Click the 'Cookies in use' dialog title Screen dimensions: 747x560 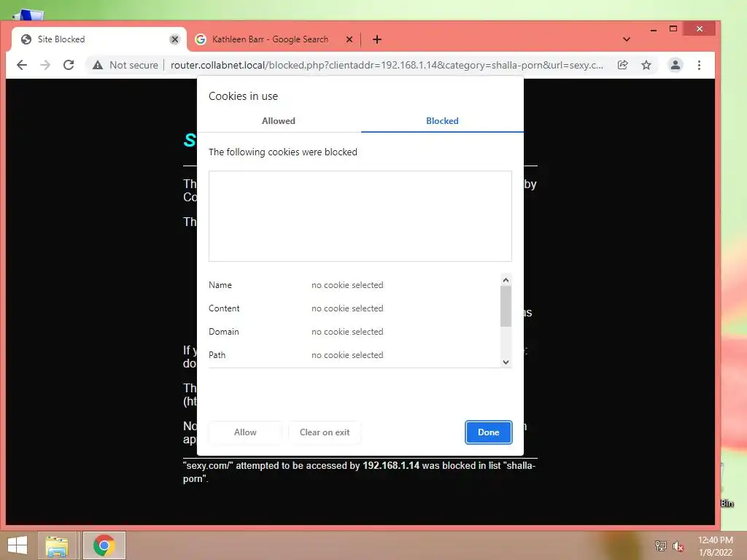[243, 96]
